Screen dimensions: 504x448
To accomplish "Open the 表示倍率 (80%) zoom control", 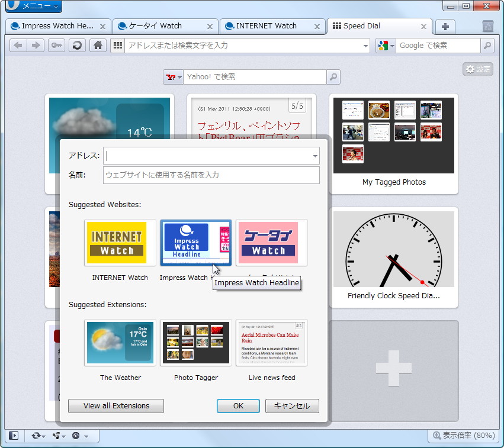I will 464,436.
